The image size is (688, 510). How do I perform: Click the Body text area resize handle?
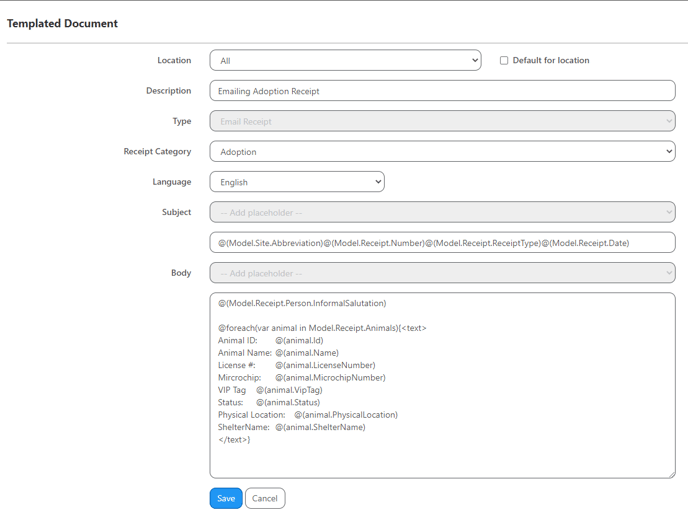point(671,474)
